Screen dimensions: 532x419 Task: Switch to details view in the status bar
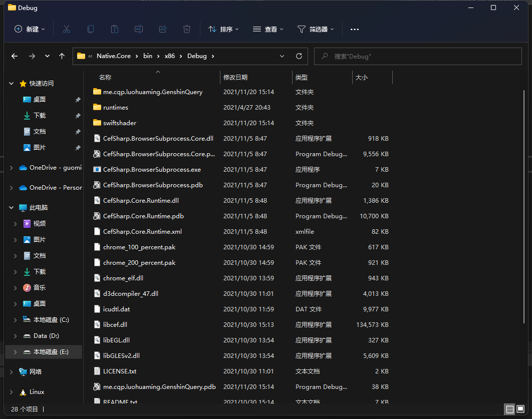pos(509,409)
